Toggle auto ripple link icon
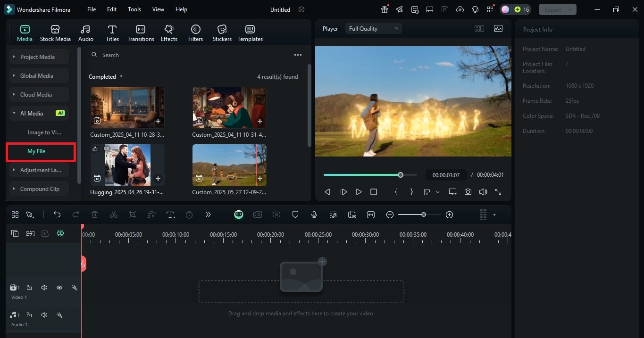Viewport: 644px width, 338px height. tap(30, 233)
